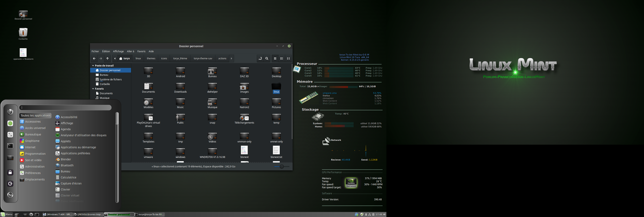
Task: Open the Édition menu
Action: click(106, 51)
